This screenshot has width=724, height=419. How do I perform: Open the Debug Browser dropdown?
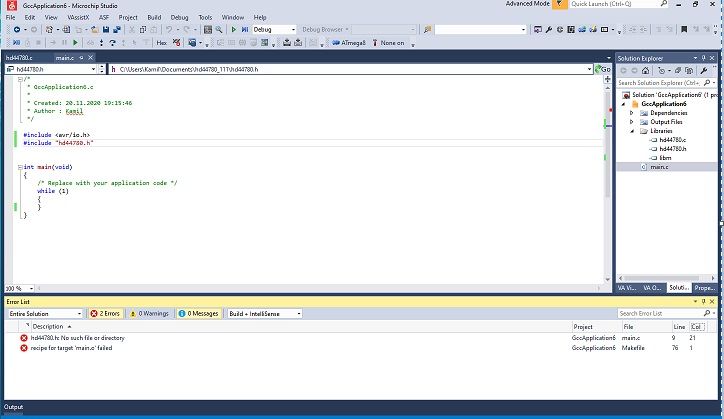point(326,30)
